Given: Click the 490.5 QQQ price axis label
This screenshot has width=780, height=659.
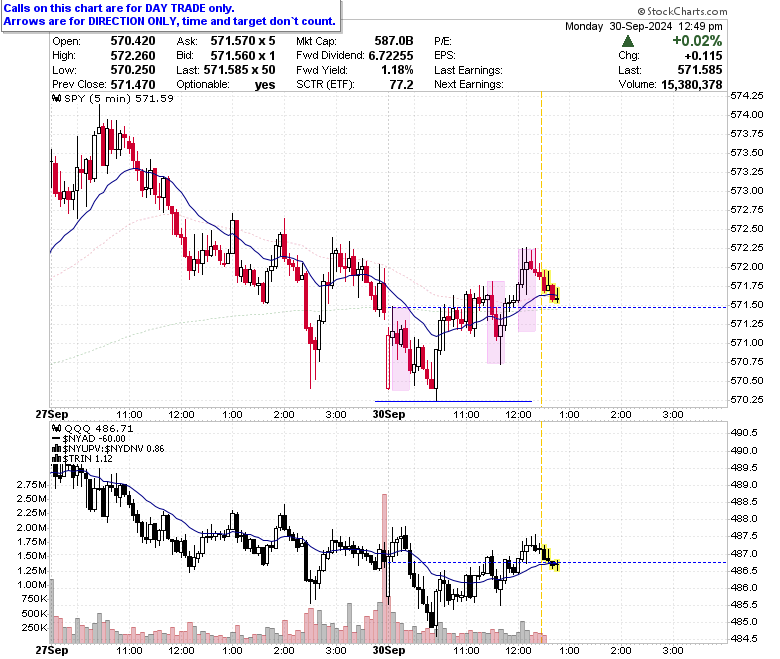Looking at the screenshot, I should coord(744,433).
